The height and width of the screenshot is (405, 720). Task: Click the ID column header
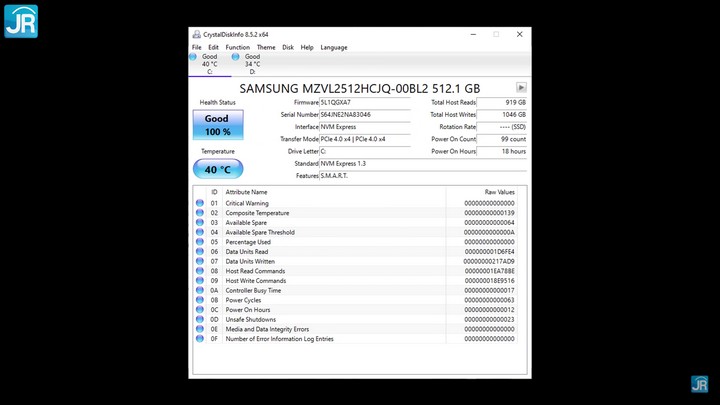tap(214, 192)
